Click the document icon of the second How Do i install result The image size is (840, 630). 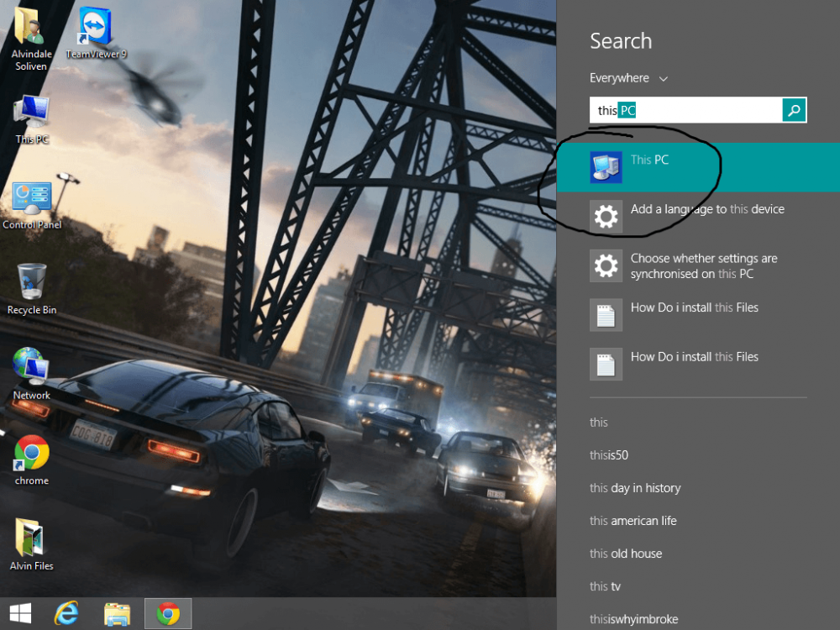click(606, 365)
